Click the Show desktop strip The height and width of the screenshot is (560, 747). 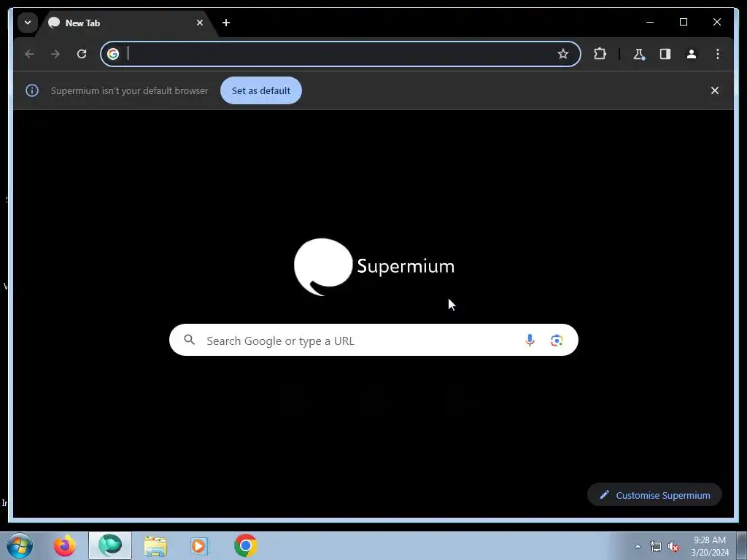point(742,545)
